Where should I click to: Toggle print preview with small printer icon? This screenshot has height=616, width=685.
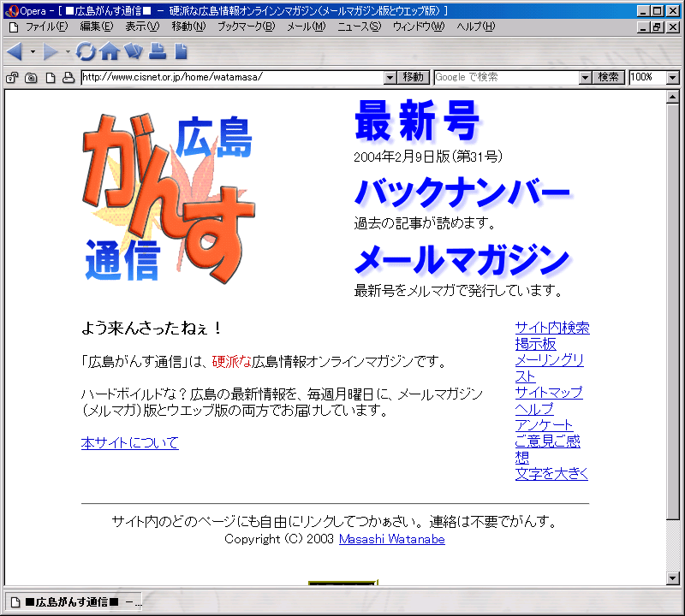coord(68,78)
